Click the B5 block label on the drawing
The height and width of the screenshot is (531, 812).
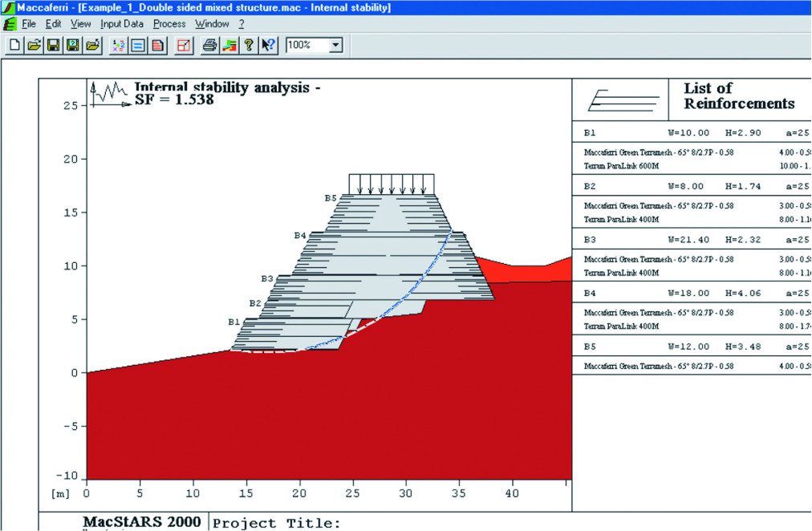tap(331, 197)
